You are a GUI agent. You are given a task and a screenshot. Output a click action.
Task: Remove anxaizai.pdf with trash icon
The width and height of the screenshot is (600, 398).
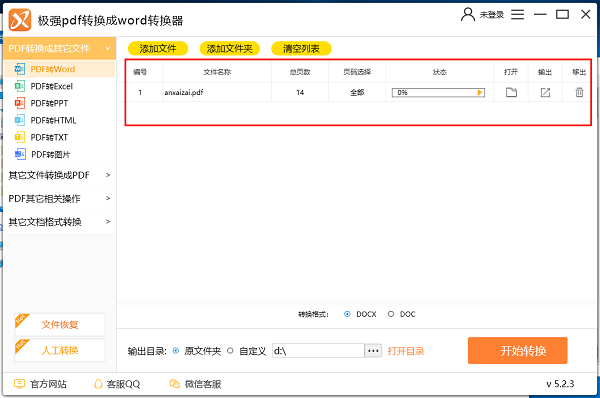click(579, 92)
